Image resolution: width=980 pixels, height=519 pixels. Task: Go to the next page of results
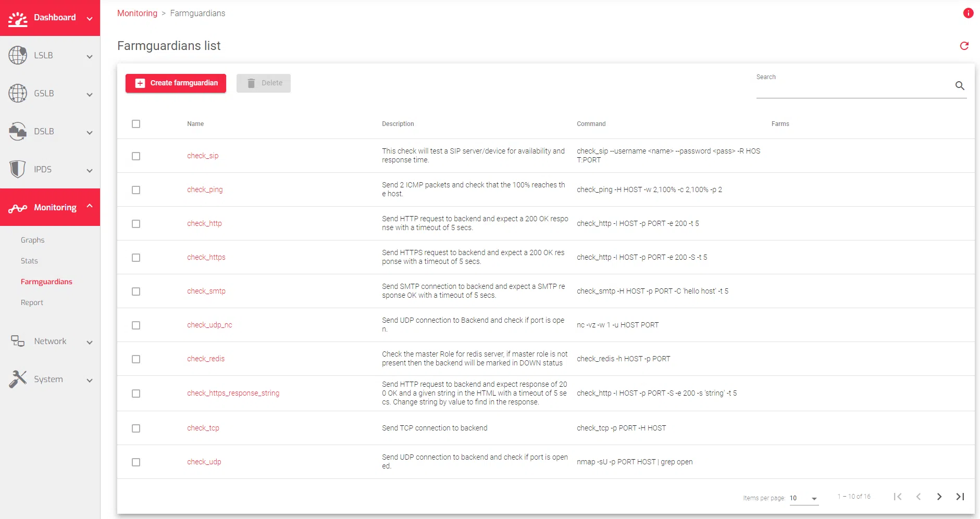point(939,497)
